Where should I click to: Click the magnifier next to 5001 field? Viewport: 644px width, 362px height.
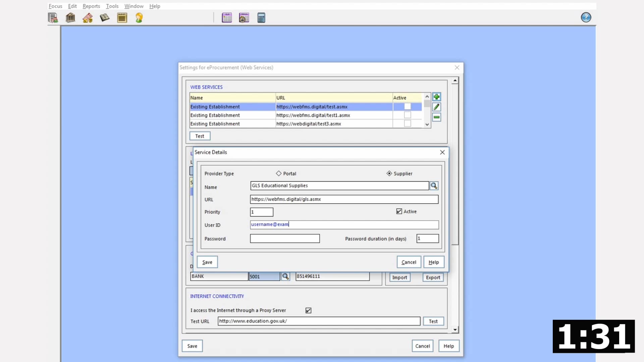pyautogui.click(x=285, y=277)
